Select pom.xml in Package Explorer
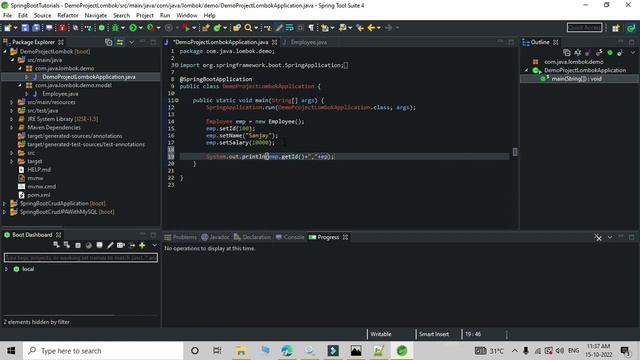Screen dimensions: 640x360 [38, 195]
